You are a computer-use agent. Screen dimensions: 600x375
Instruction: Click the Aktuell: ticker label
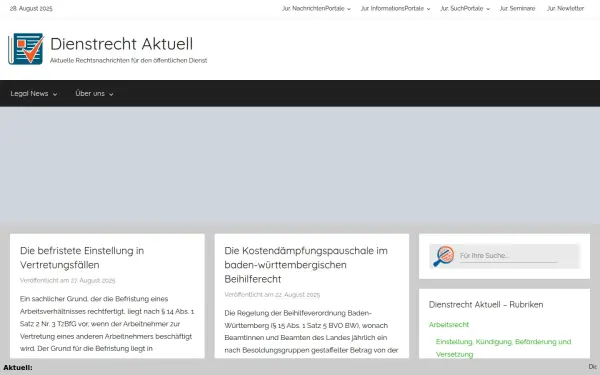pos(18,368)
